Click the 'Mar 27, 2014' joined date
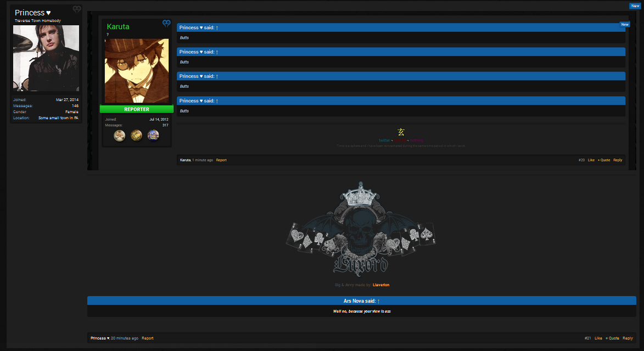644x351 pixels. (67, 99)
